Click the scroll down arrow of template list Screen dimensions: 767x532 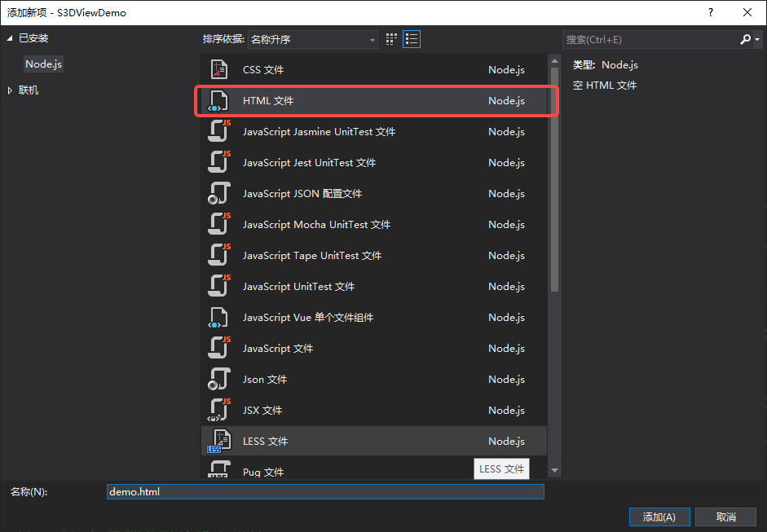tap(554, 470)
